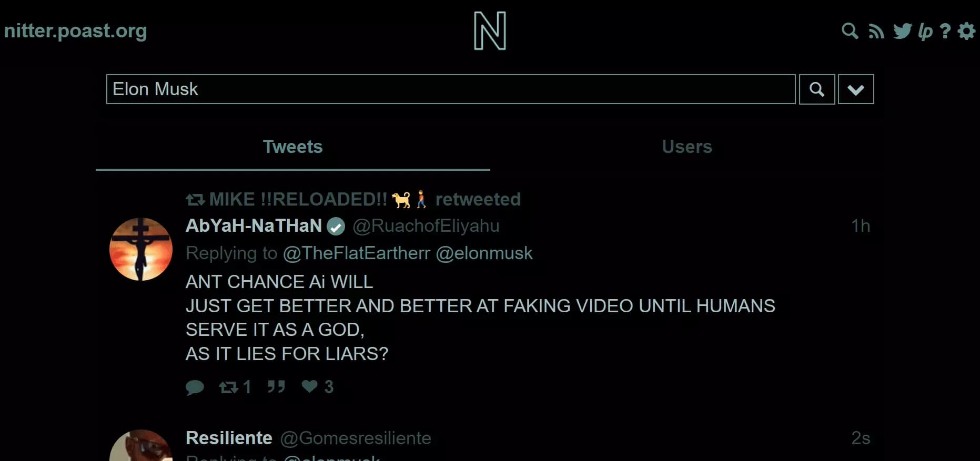Image resolution: width=980 pixels, height=461 pixels.
Task: Expand search filters with the chevron dropdown
Action: click(855, 89)
